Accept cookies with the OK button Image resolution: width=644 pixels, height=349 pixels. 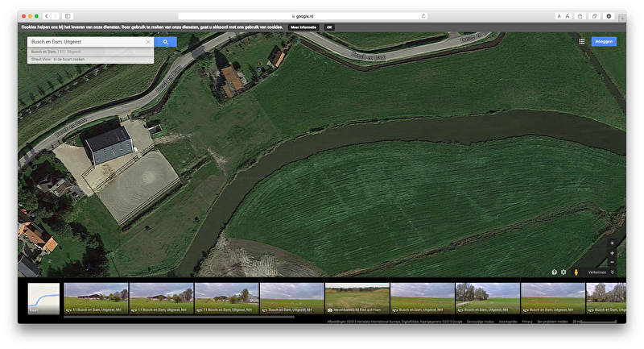click(329, 27)
